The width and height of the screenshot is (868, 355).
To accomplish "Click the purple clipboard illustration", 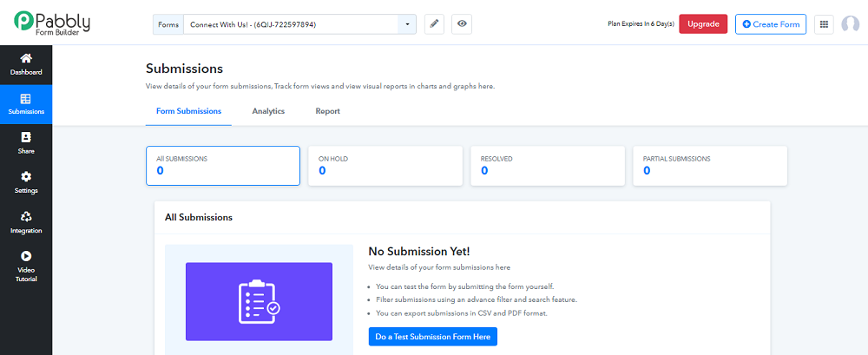I will point(259,301).
